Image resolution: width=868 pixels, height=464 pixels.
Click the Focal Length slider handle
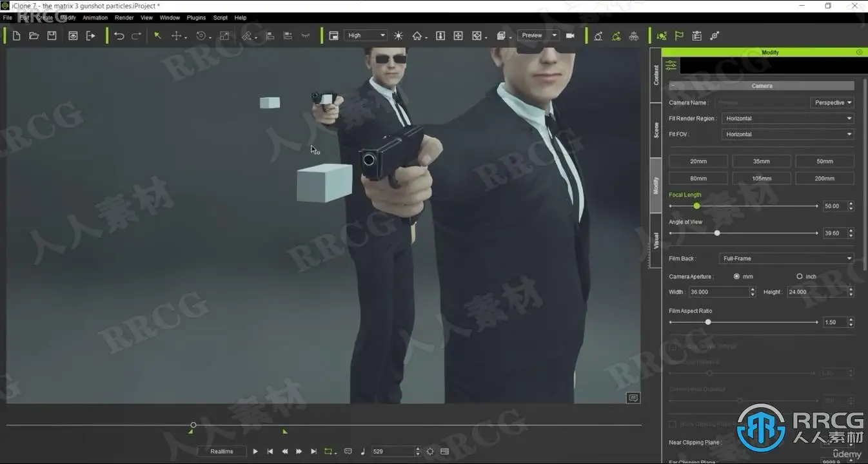click(x=696, y=206)
